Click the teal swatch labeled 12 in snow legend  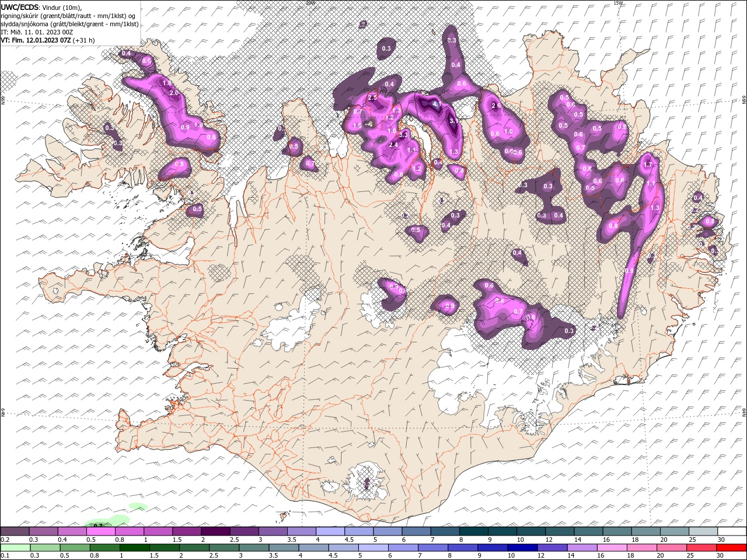(x=560, y=531)
